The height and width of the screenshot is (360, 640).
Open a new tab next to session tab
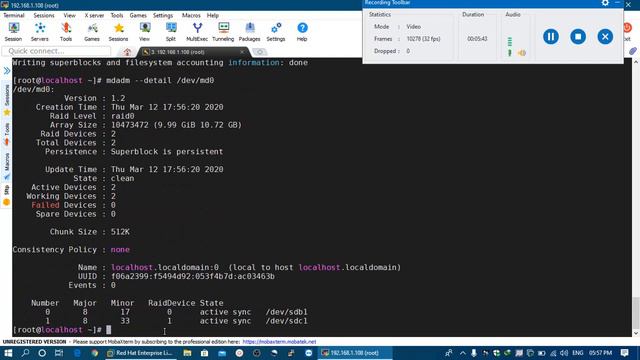click(x=260, y=52)
